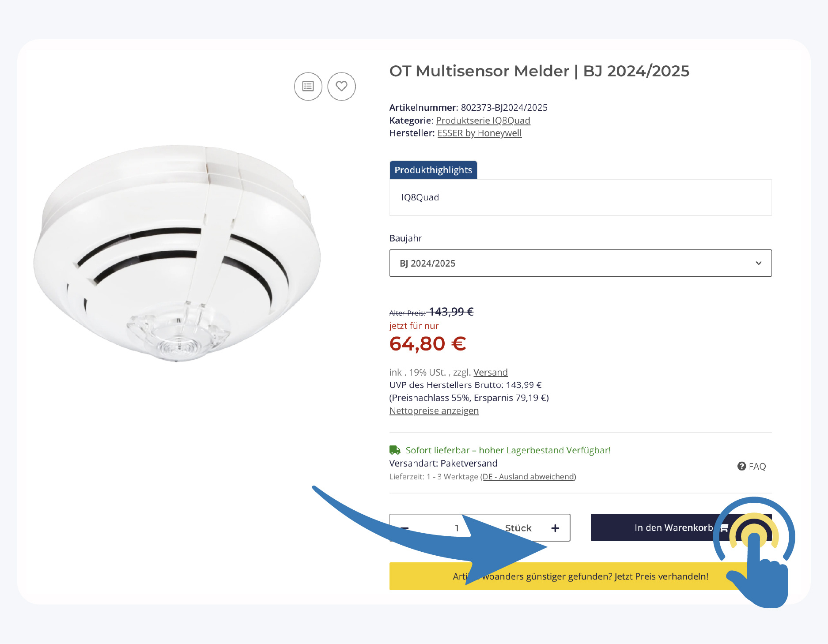Click the yellow Preis verhandeln banner
Screen dimensions: 828x644
[x=580, y=576]
